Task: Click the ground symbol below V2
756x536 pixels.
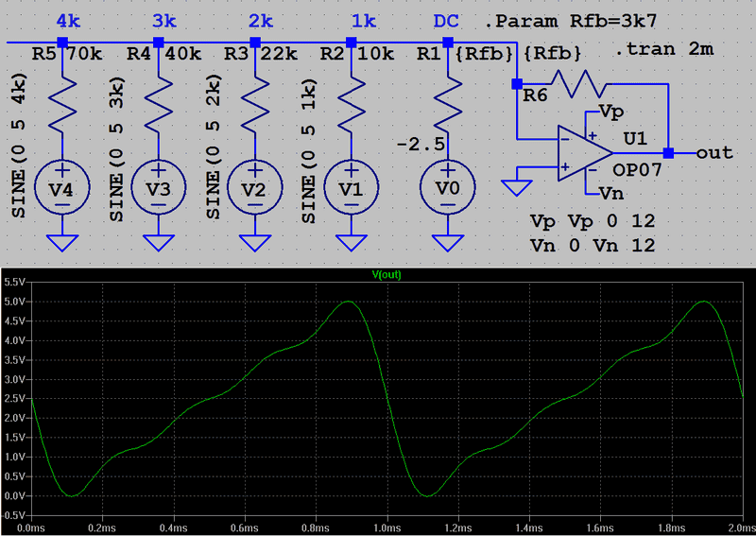Action: [x=255, y=243]
